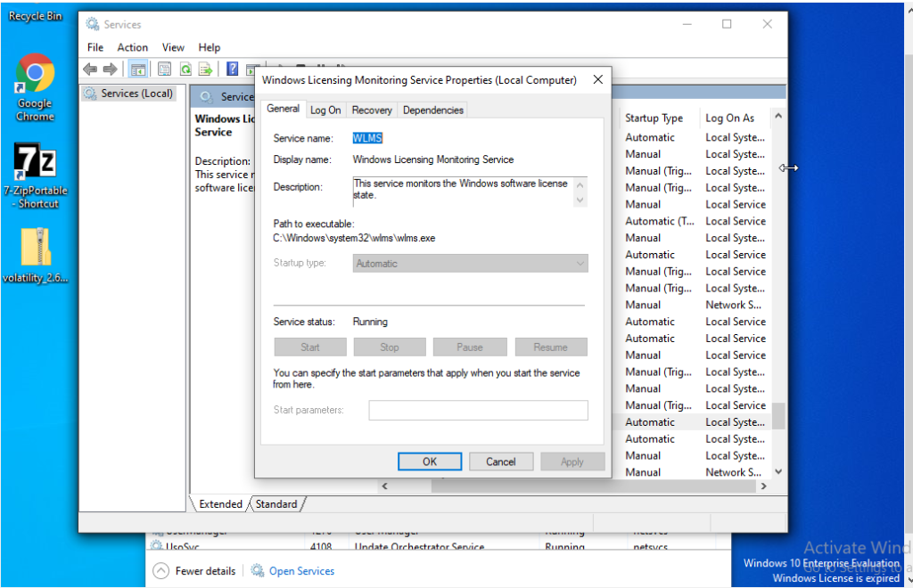Switch to the Extended view tab
Viewport: 913px width, 588px height.
(x=221, y=504)
